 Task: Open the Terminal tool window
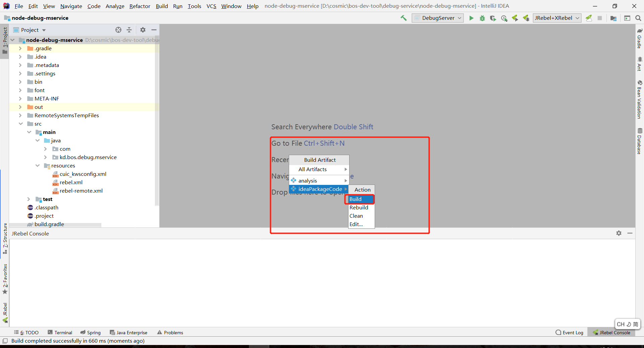tap(60, 332)
